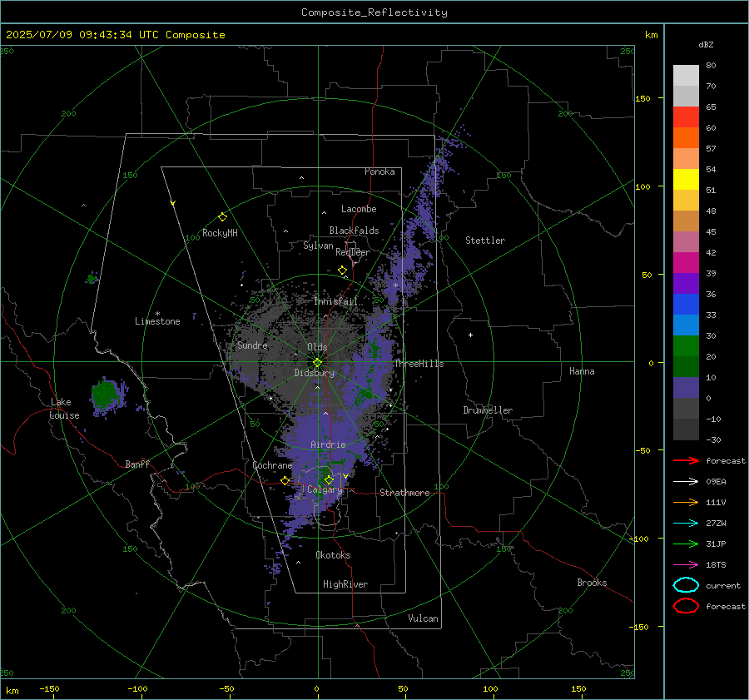
Task: Click the Okotoks label
Action: [x=333, y=555]
